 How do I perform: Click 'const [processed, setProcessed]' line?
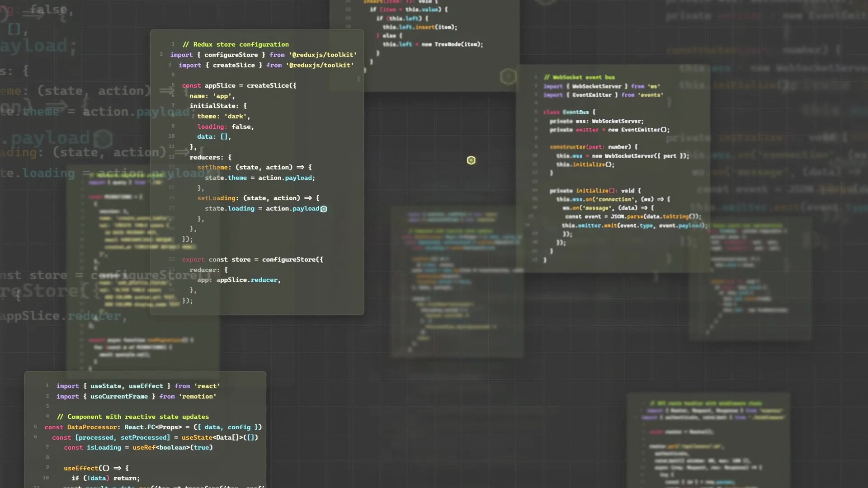tap(155, 437)
